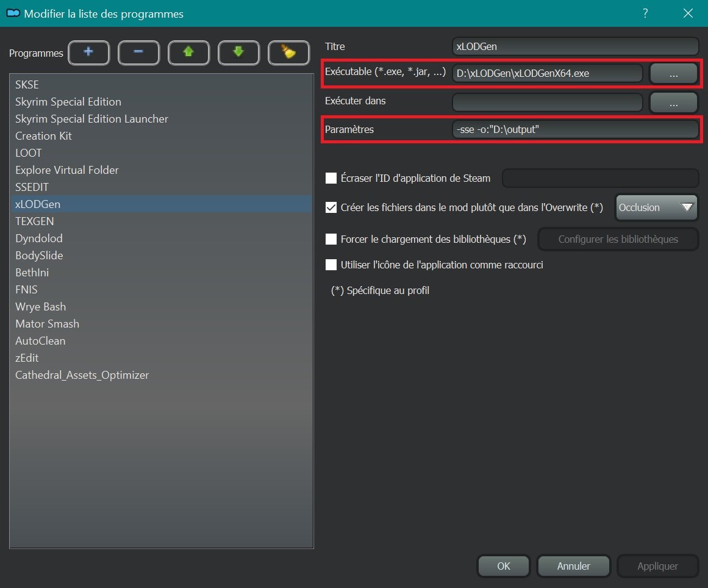Check 'Utiliser l'icône de l'application comme raccourci'
The width and height of the screenshot is (708, 588).
pos(331,265)
